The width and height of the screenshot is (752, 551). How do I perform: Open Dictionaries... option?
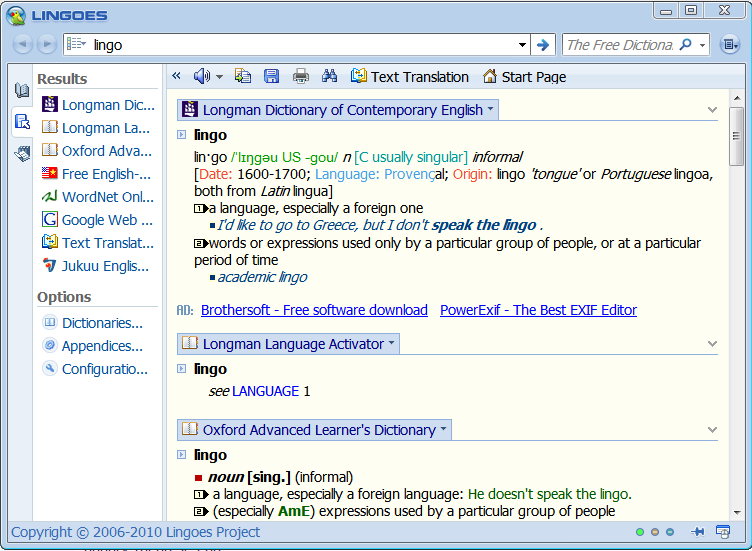point(93,323)
